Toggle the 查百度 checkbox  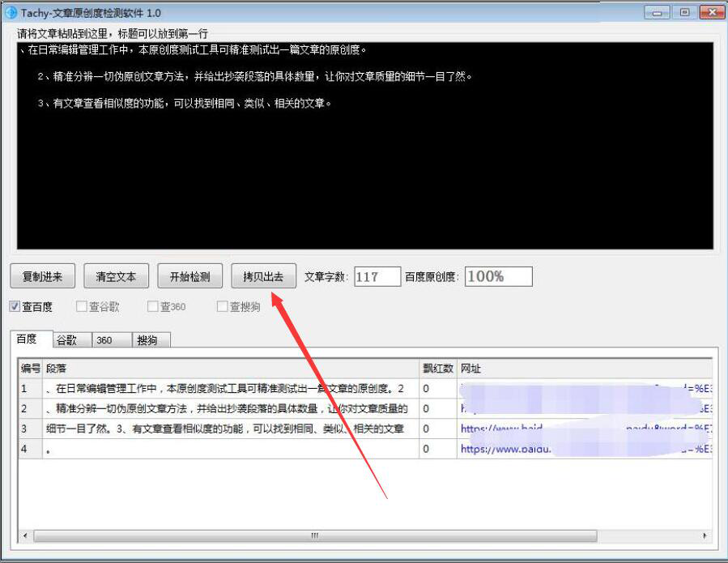click(x=15, y=306)
